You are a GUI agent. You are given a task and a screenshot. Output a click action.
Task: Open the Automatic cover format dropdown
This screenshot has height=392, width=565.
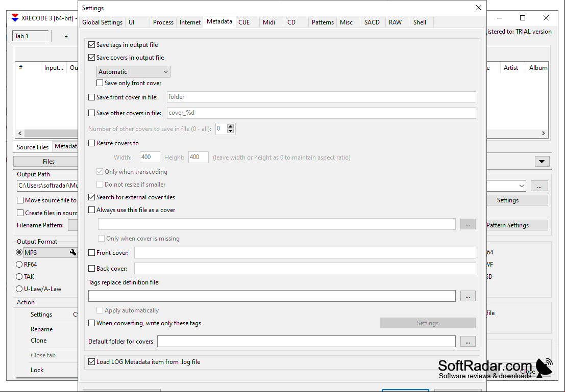[133, 72]
